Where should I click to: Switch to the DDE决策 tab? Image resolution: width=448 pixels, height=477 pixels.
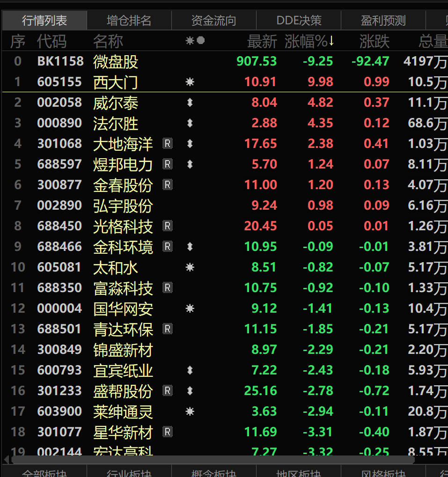[299, 21]
